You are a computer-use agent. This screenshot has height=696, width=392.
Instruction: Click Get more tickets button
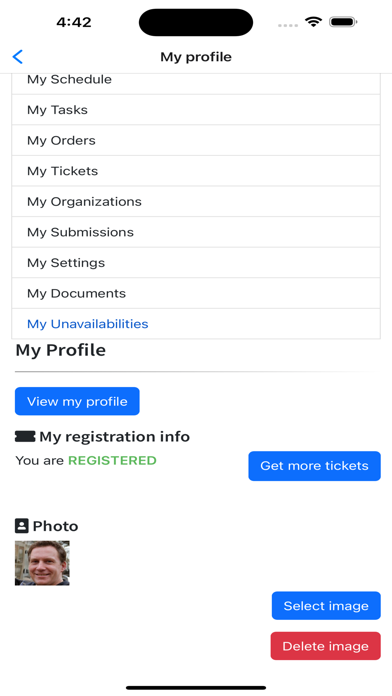314,466
